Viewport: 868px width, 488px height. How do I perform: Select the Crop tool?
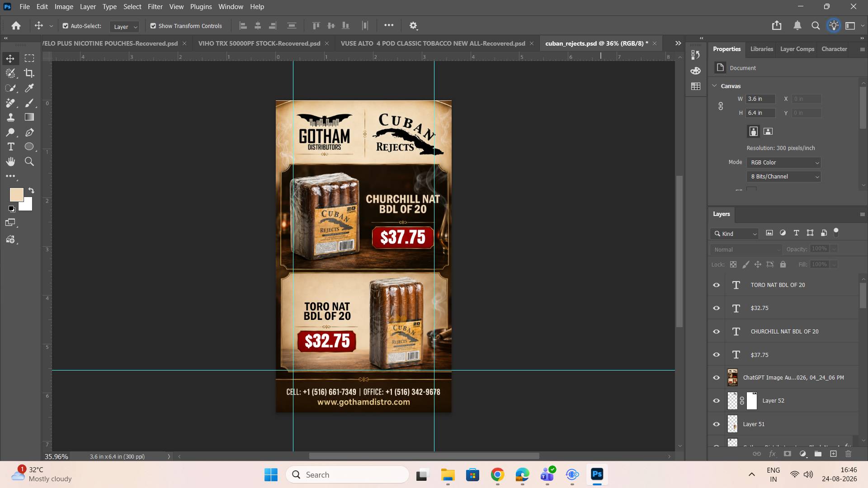pyautogui.click(x=29, y=73)
